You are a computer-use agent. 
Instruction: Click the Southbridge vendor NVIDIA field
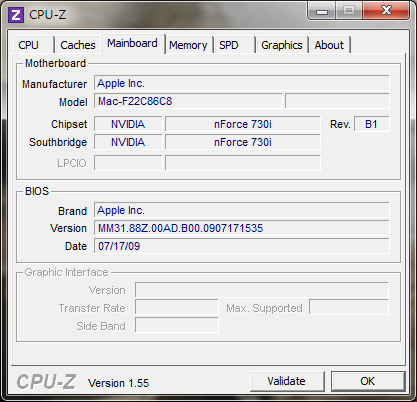[128, 142]
